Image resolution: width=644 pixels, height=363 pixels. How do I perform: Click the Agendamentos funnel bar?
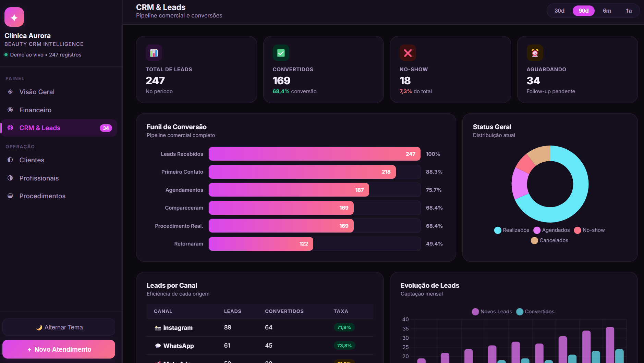coord(289,190)
